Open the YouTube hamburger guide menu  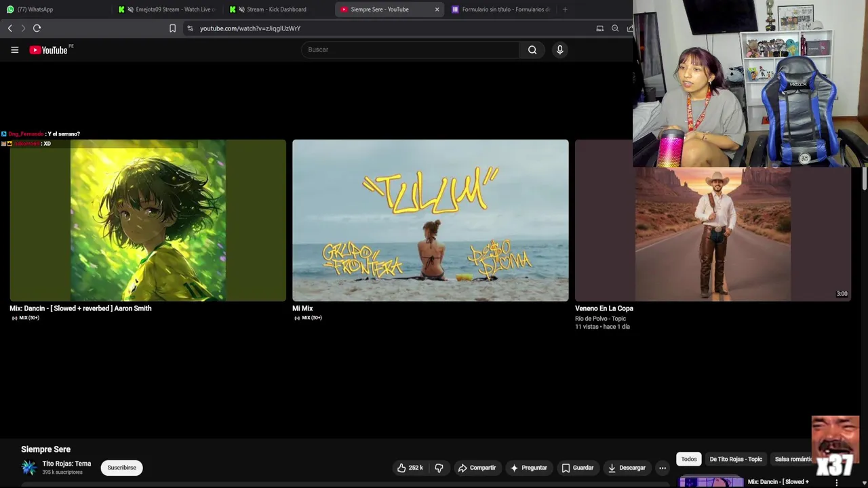pyautogui.click(x=14, y=49)
